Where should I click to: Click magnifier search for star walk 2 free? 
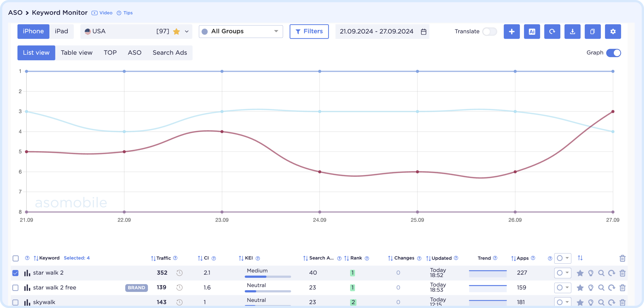(601, 288)
